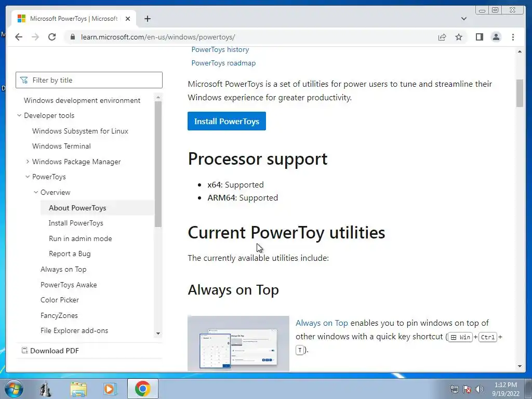This screenshot has width=532, height=399.
Task: Close the Microsoft PowerToys tab
Action: coord(128,19)
